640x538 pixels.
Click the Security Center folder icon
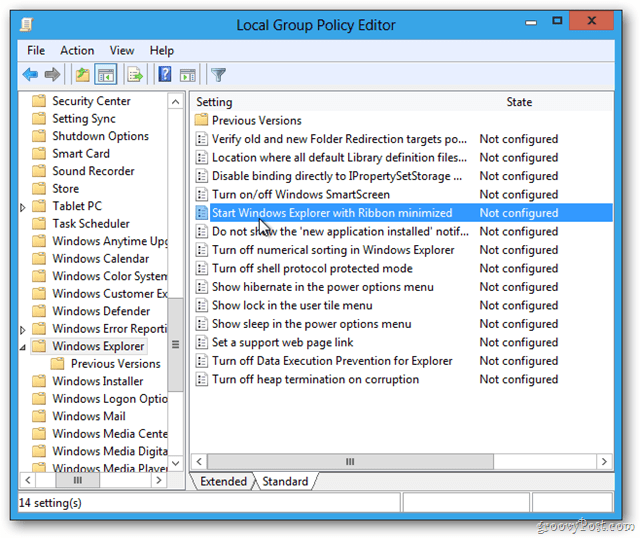39,101
